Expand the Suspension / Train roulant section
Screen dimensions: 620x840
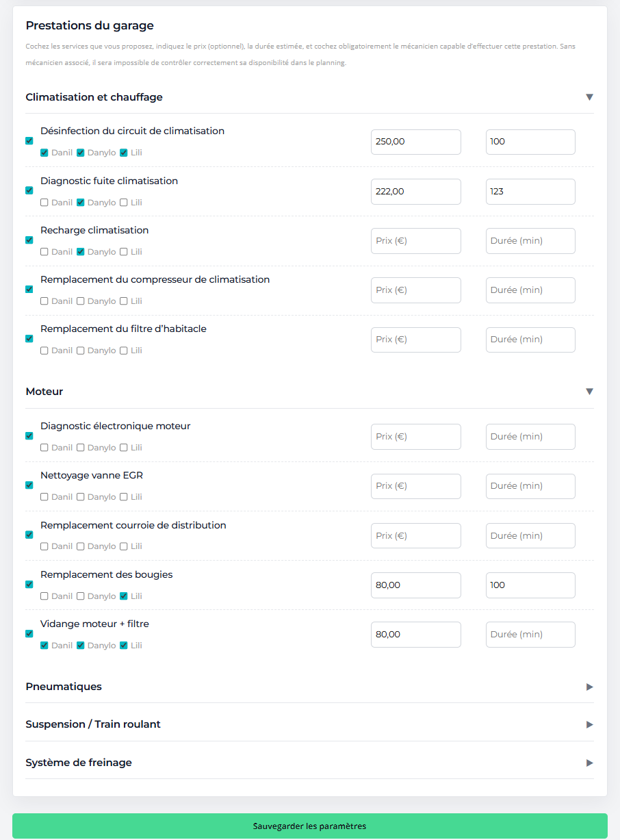point(589,724)
